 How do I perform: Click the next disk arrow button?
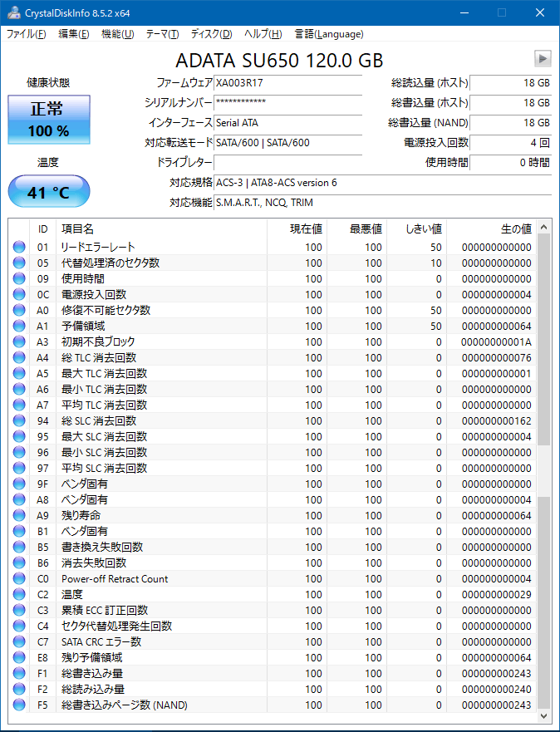pyautogui.click(x=543, y=58)
